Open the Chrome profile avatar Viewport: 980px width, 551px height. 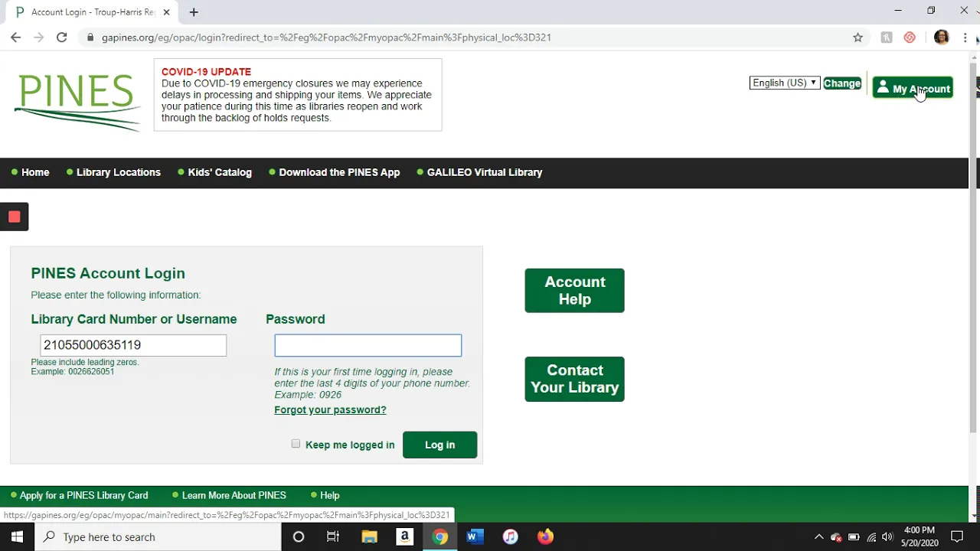[942, 37]
